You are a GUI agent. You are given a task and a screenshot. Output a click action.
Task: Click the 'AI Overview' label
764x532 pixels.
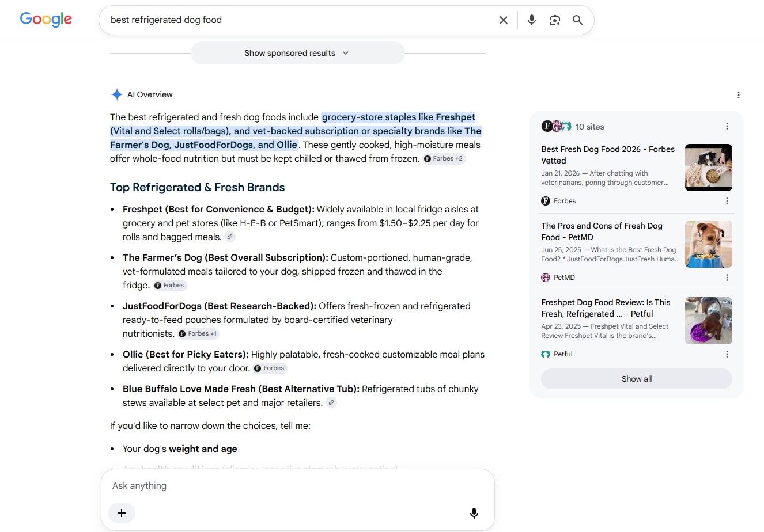click(150, 94)
